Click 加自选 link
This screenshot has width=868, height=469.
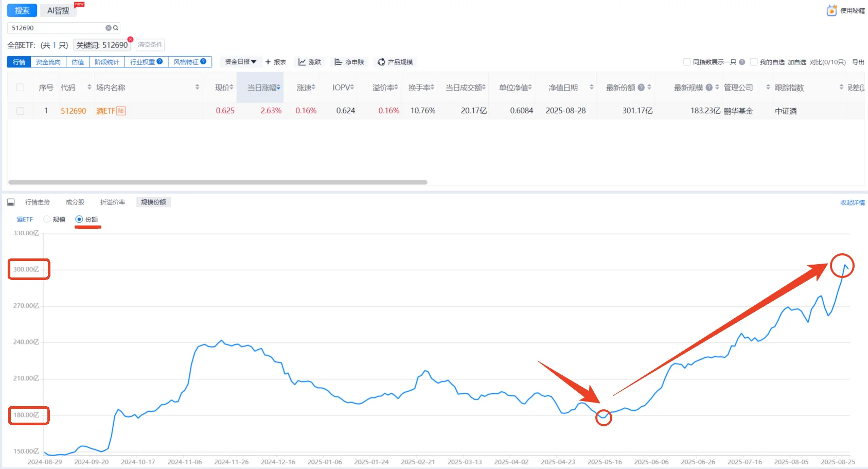coord(796,62)
